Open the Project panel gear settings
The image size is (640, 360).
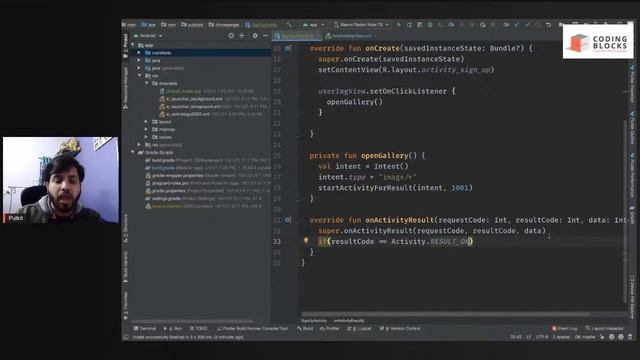click(255, 36)
